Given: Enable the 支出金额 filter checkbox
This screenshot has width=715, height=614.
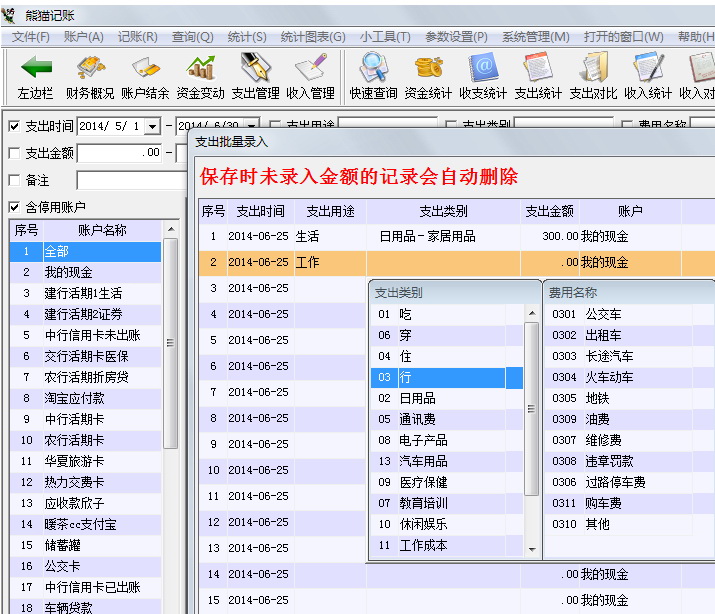Looking at the screenshot, I should coord(14,153).
